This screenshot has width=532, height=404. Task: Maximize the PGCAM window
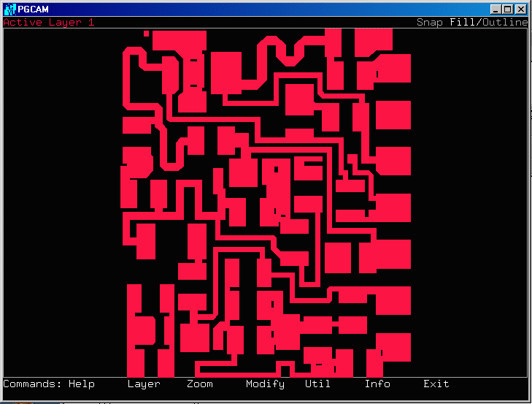click(x=507, y=9)
